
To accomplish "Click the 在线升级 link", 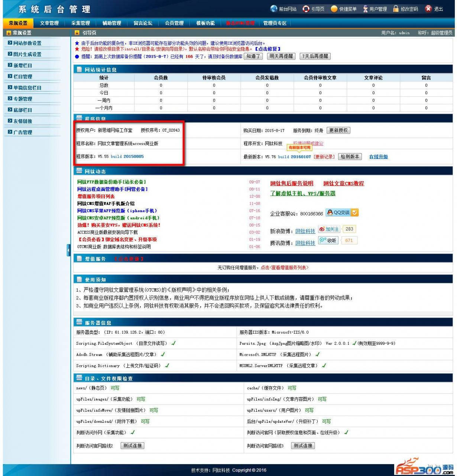I will [x=378, y=157].
